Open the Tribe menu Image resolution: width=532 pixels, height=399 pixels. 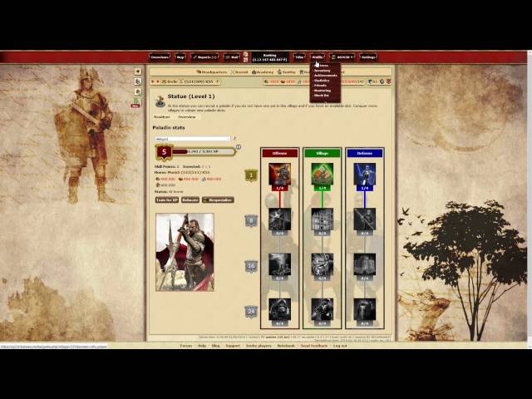tap(299, 57)
